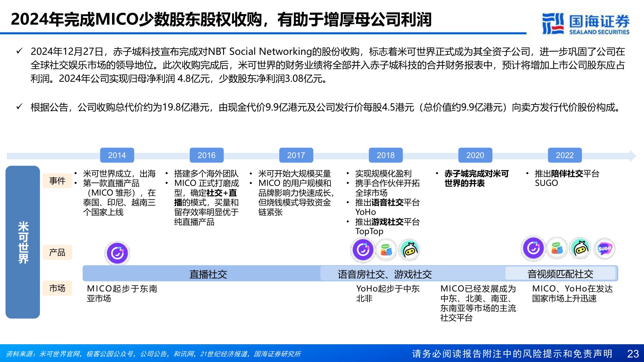Click the text MICO已经发展成为中东、北美
This screenshot has width=644, height=362.
(478, 303)
